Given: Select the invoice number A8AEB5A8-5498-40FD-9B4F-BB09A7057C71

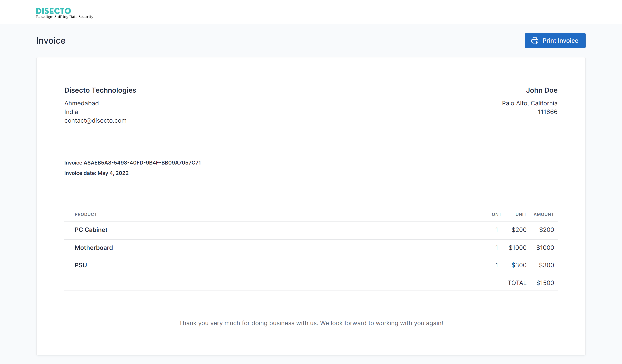Looking at the screenshot, I should click(133, 163).
